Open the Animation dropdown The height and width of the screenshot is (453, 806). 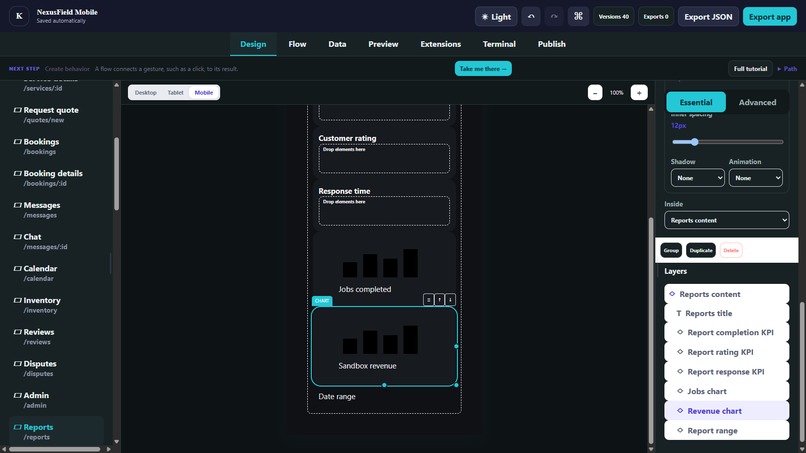(756, 178)
